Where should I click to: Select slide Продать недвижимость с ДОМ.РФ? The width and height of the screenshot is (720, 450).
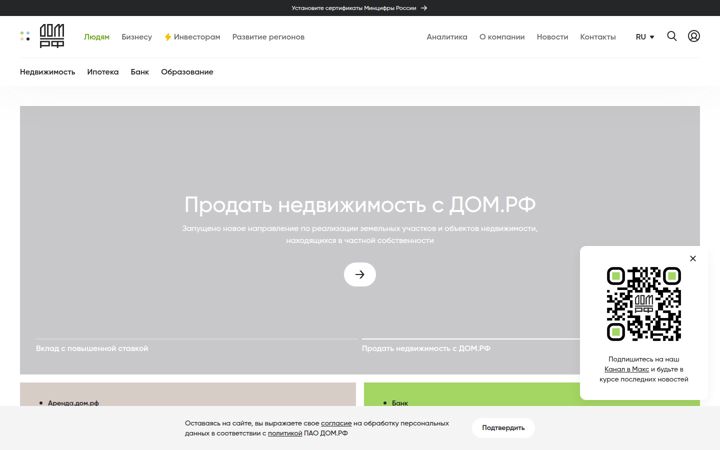click(426, 348)
